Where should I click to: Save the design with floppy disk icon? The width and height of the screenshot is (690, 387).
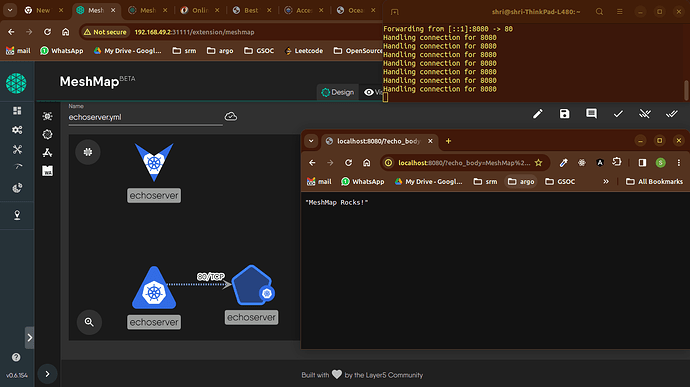[x=564, y=114]
